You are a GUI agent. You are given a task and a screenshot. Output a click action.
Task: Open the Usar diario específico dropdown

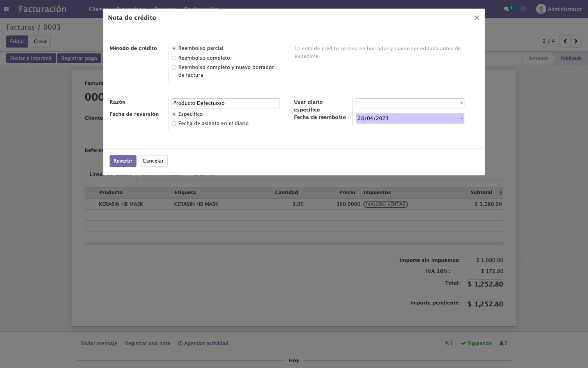(410, 103)
